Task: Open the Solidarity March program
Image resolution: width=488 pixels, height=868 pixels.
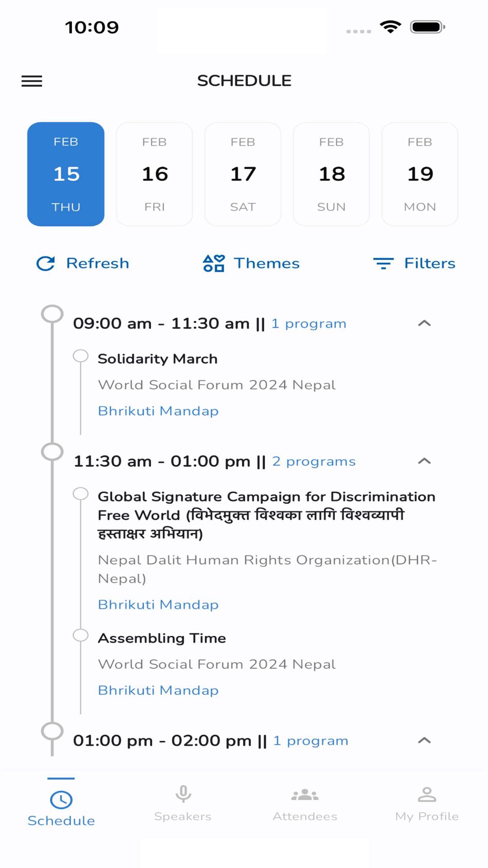Action: click(x=158, y=359)
